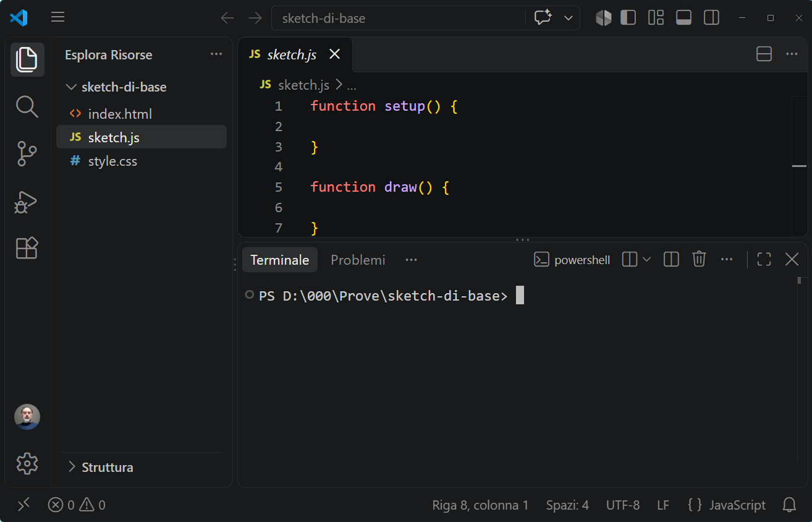
Task: Change indentation via Spazi: 4
Action: point(567,505)
